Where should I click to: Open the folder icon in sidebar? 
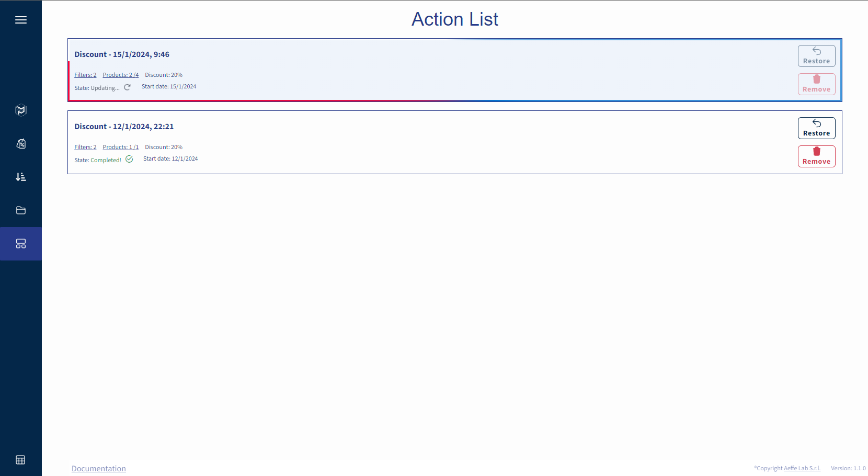[21, 210]
